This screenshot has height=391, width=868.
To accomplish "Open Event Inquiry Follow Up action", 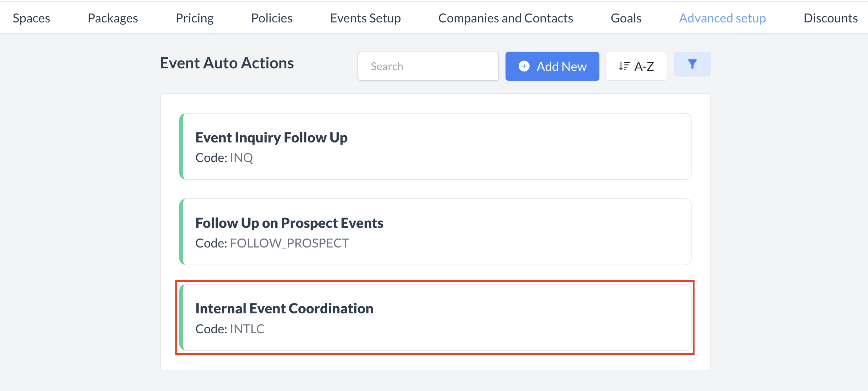I will pyautogui.click(x=271, y=138).
